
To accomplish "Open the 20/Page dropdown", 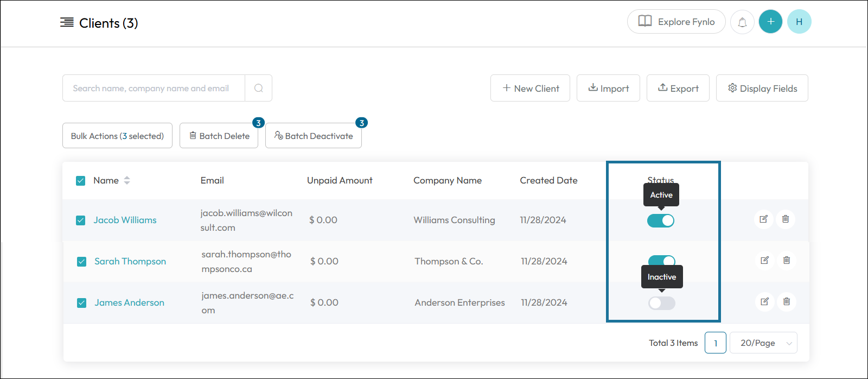I will coord(763,343).
